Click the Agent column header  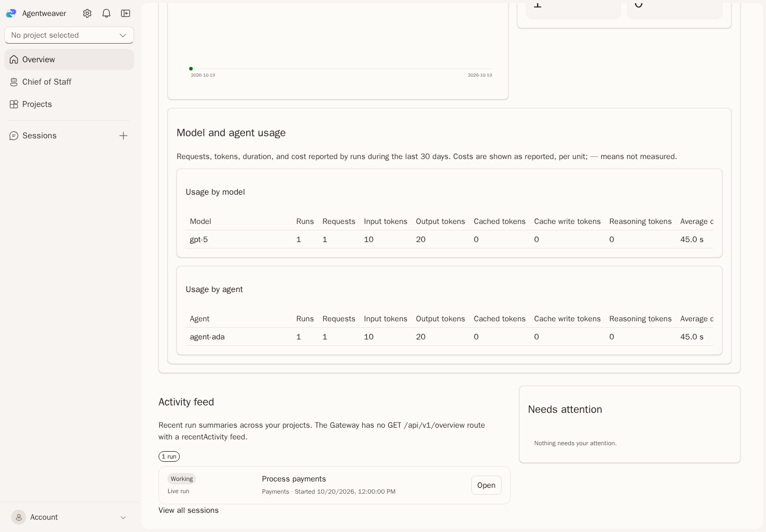[x=199, y=319]
